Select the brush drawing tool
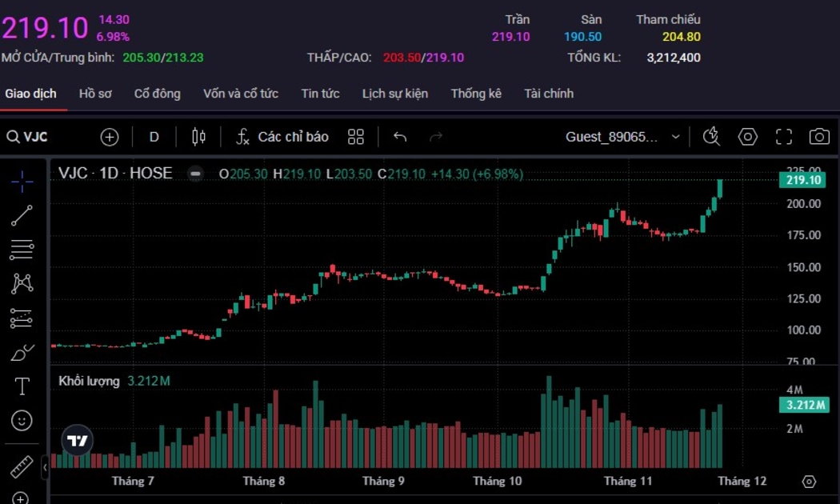Image resolution: width=840 pixels, height=504 pixels. [x=22, y=352]
